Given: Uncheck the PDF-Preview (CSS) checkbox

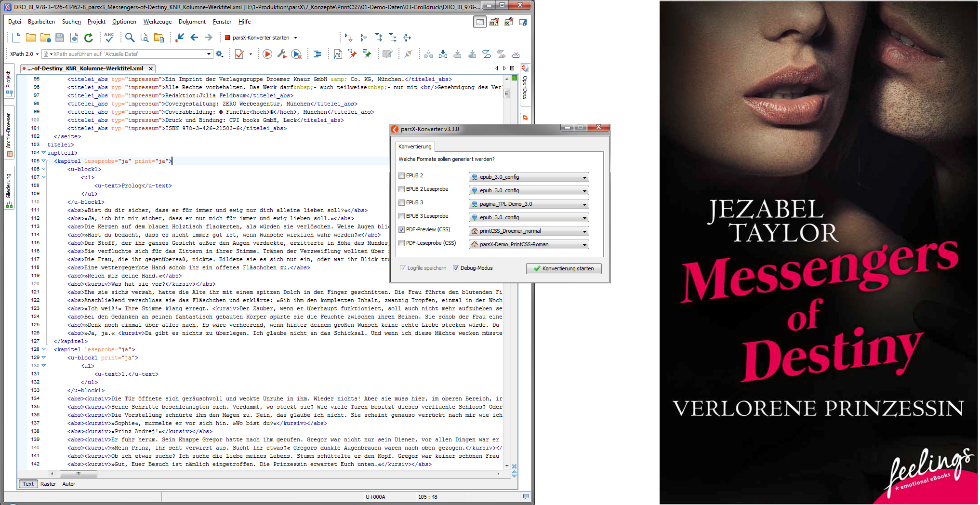Looking at the screenshot, I should pos(402,230).
